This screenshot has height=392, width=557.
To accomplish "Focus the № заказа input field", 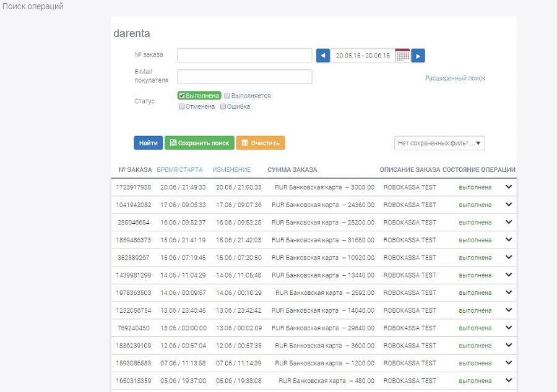I will tap(244, 56).
